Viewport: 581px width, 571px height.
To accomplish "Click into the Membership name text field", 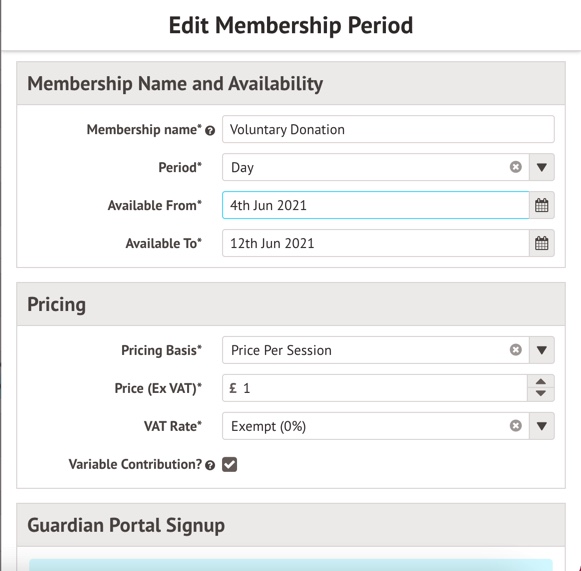I will [x=388, y=129].
